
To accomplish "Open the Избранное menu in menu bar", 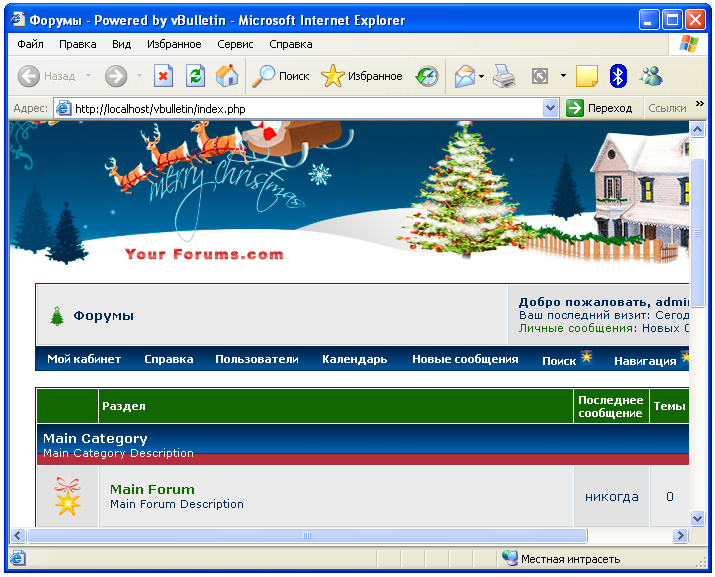I will (174, 44).
